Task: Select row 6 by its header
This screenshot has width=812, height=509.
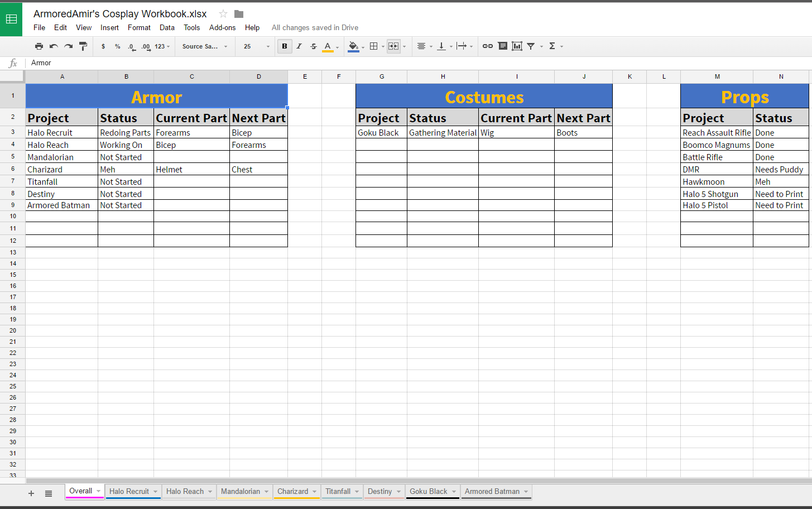Action: point(12,169)
